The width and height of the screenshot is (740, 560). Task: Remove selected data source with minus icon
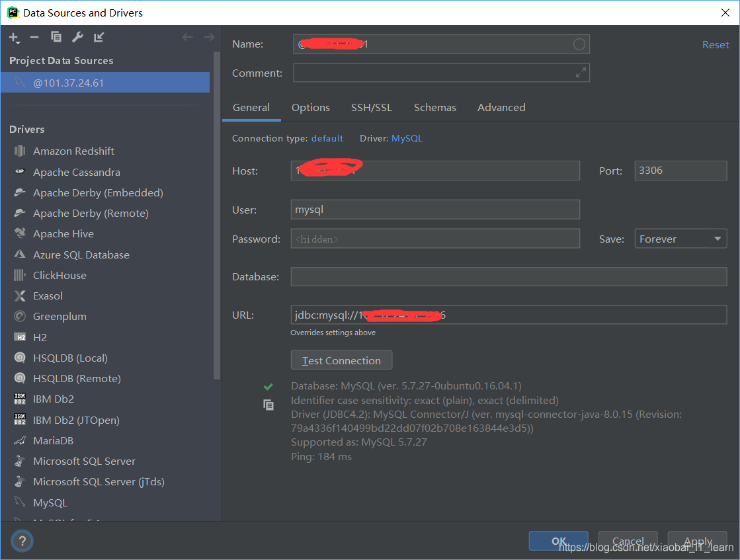[x=34, y=37]
